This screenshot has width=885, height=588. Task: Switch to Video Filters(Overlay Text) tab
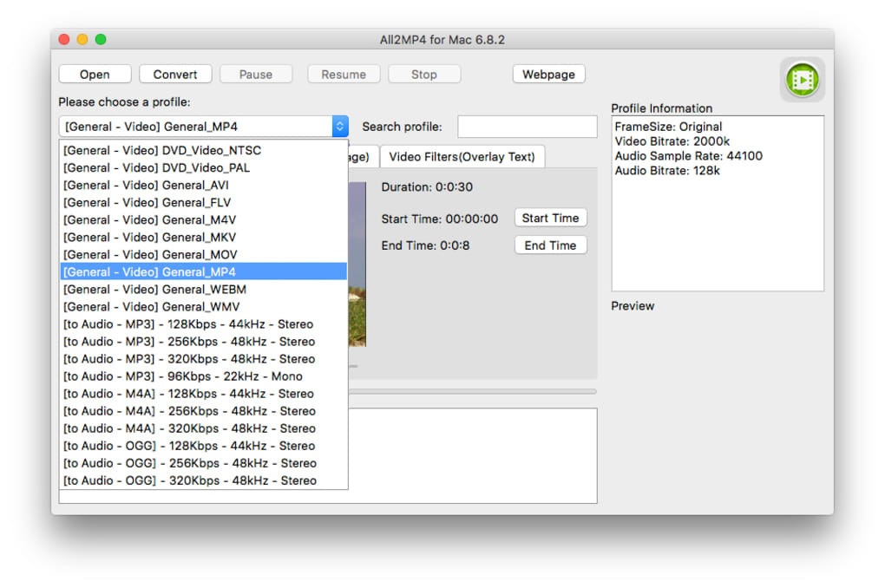462,156
